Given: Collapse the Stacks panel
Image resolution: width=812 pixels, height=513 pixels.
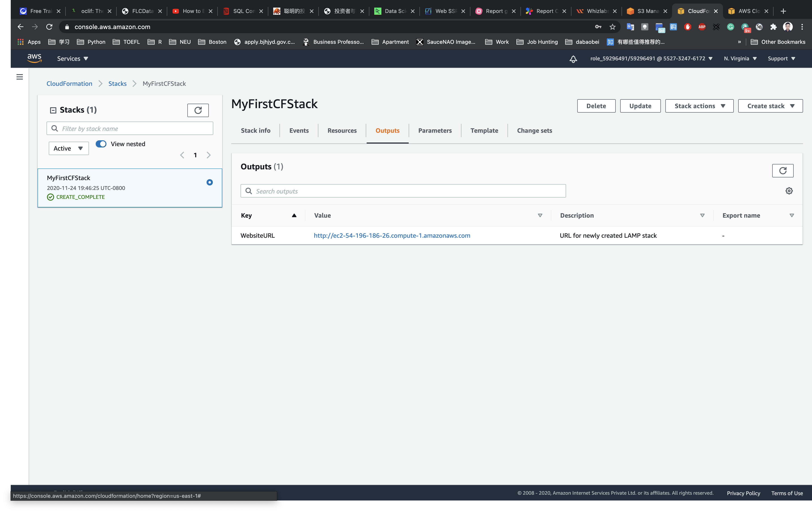Looking at the screenshot, I should tap(53, 110).
